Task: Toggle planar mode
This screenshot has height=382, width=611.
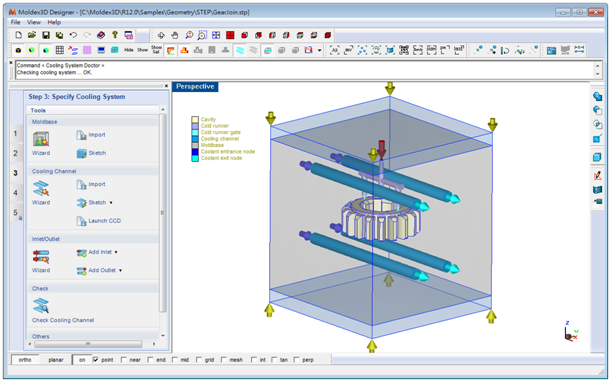Action: [x=56, y=360]
